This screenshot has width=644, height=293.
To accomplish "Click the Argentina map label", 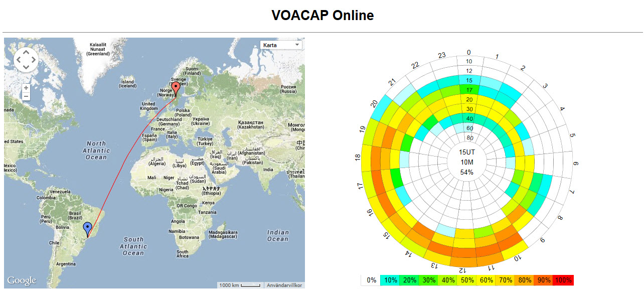I will [66, 264].
